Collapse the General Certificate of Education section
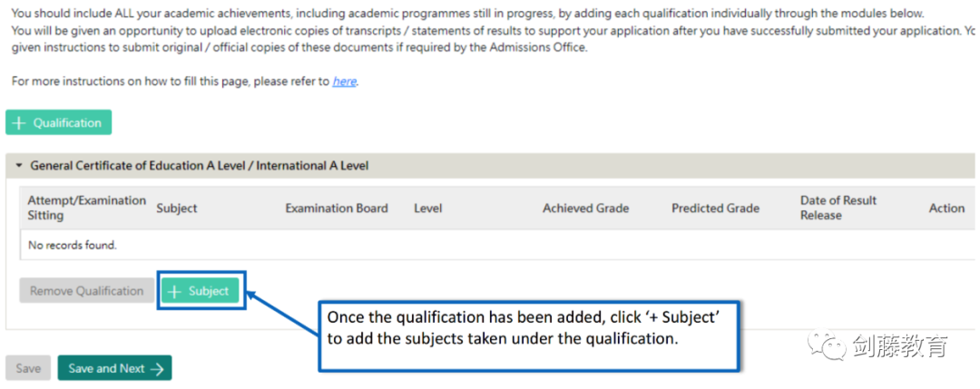This screenshot has width=980, height=389. click(x=19, y=166)
